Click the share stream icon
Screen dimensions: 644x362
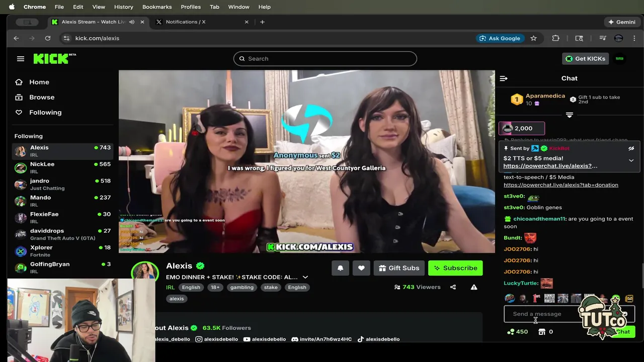point(453,287)
